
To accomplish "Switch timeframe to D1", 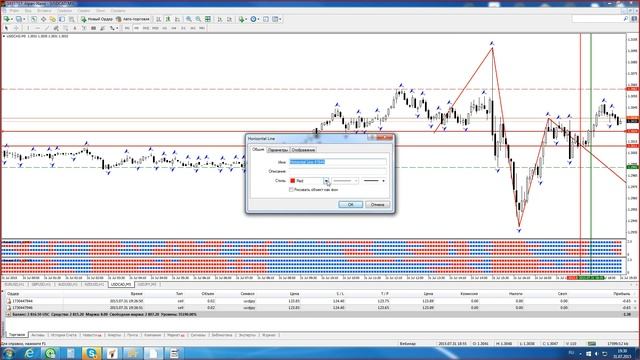I will (x=183, y=28).
